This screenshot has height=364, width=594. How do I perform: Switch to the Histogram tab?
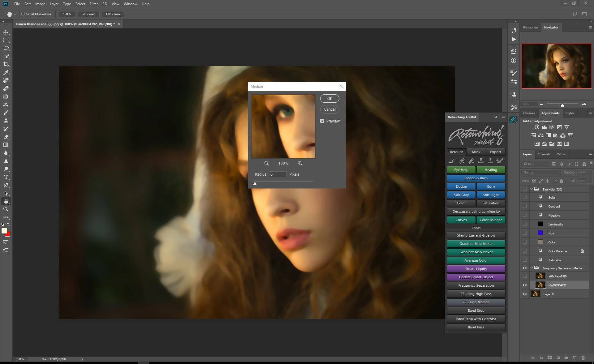click(530, 27)
